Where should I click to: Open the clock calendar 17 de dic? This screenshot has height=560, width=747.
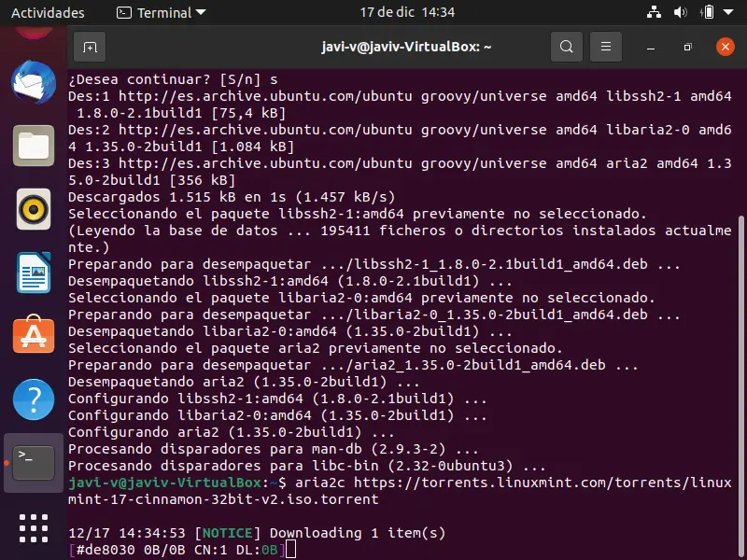coord(407,12)
